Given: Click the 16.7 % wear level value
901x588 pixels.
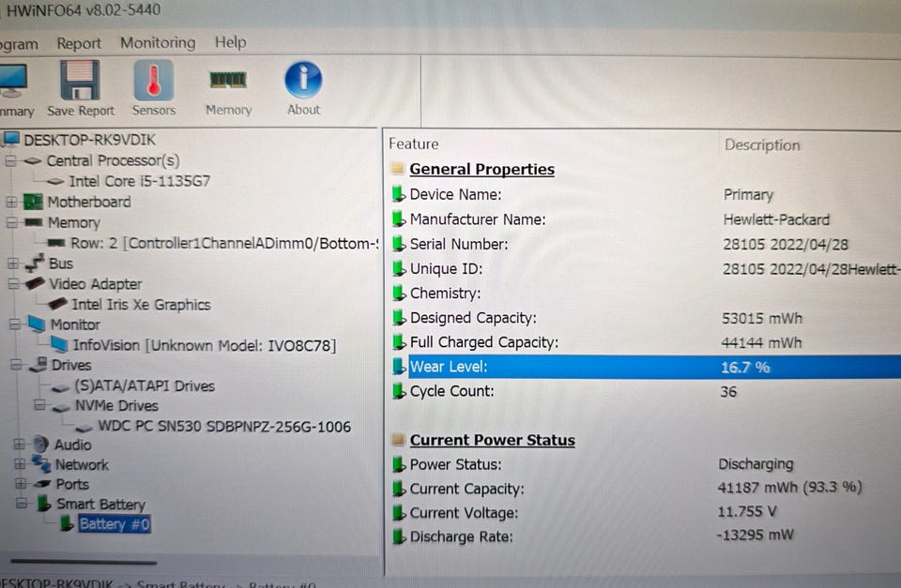Looking at the screenshot, I should tap(744, 368).
